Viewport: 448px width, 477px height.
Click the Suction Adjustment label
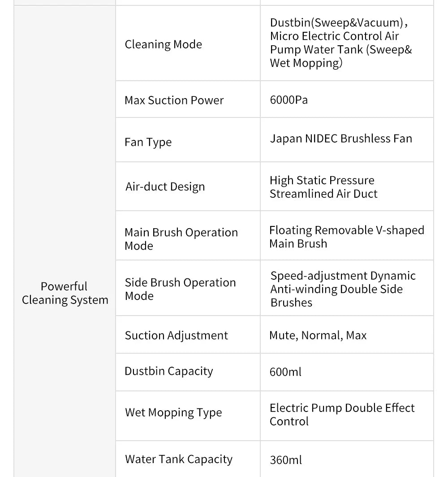[x=177, y=335]
